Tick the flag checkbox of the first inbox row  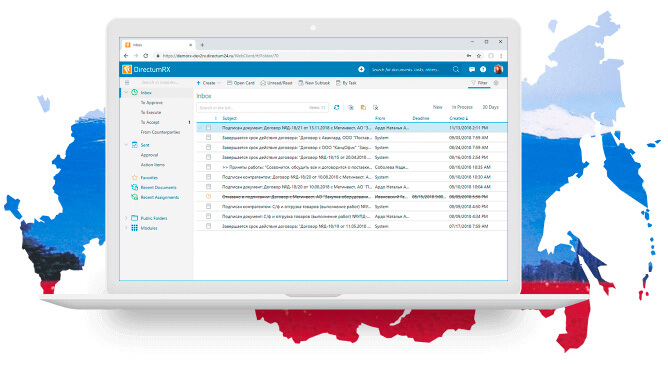209,127
